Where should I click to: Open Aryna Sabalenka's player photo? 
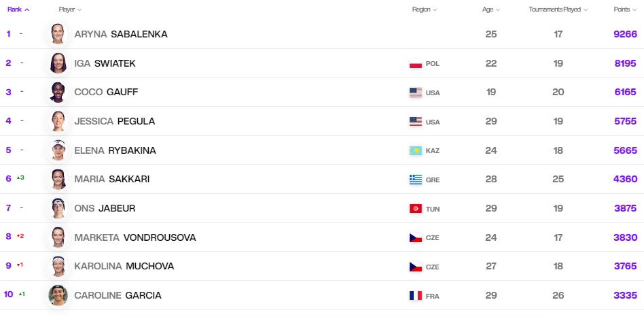coord(58,34)
